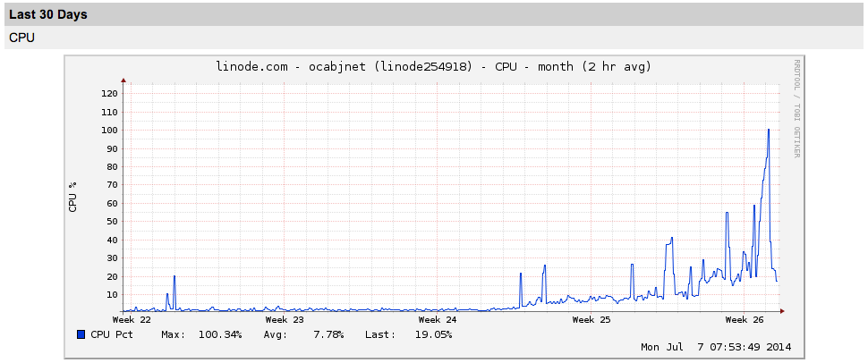Click the "Week 24" x-axis label
This screenshot has width=868, height=363.
[x=438, y=320]
